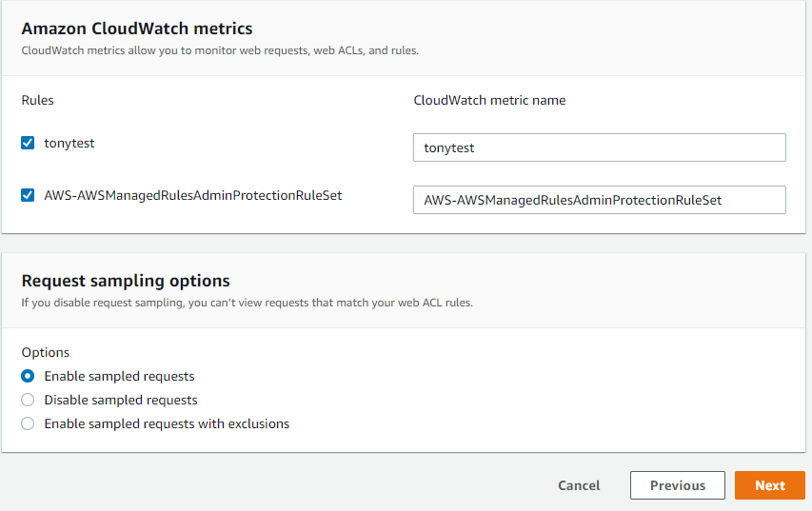Screen dimensions: 812x511
Task: Go back with the Previous button
Action: click(677, 485)
